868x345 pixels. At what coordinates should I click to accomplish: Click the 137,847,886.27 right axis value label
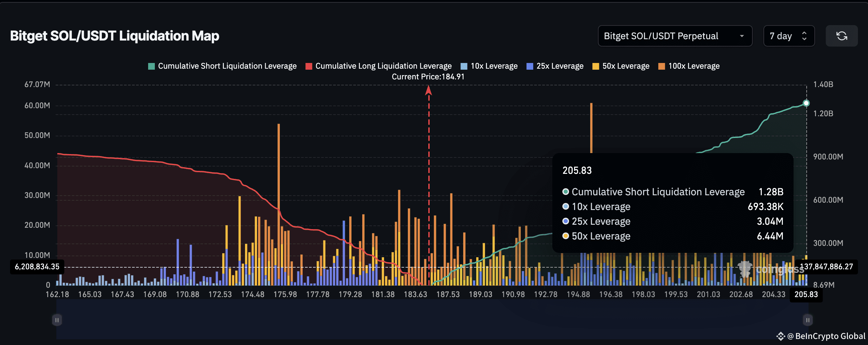point(826,267)
